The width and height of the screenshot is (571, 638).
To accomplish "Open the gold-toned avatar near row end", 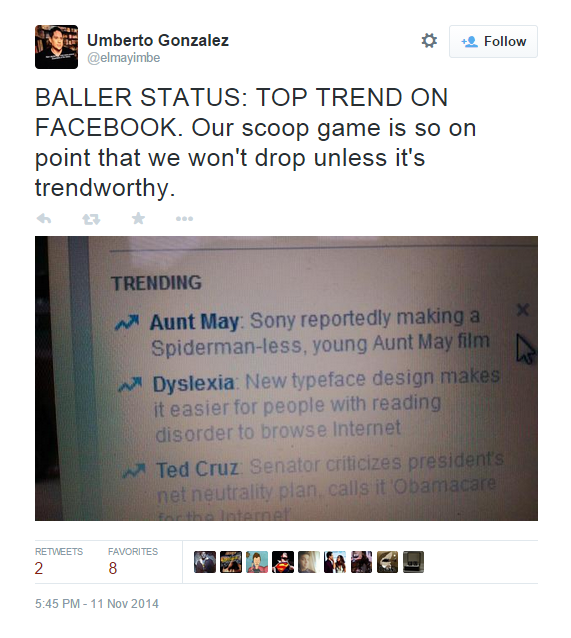I will tap(387, 562).
